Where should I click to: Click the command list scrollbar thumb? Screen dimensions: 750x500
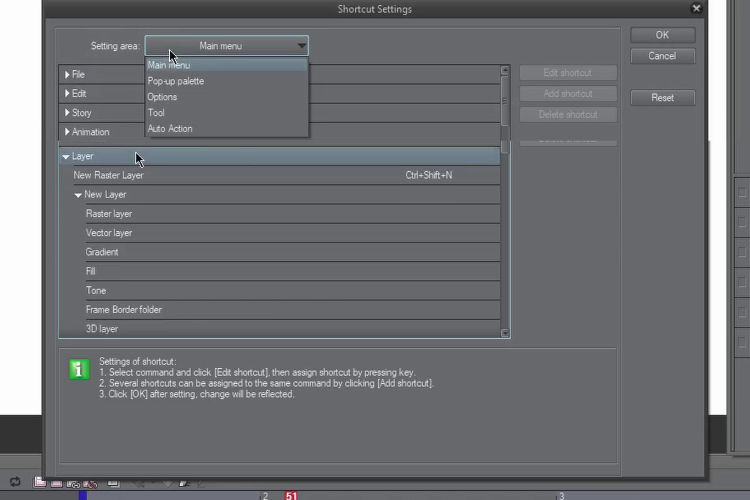tap(505, 101)
